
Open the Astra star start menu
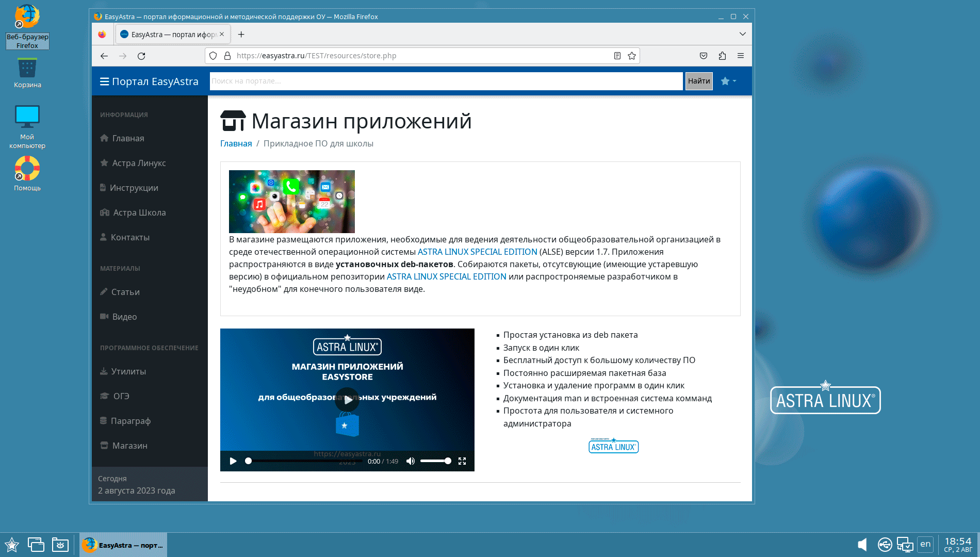(x=12, y=545)
